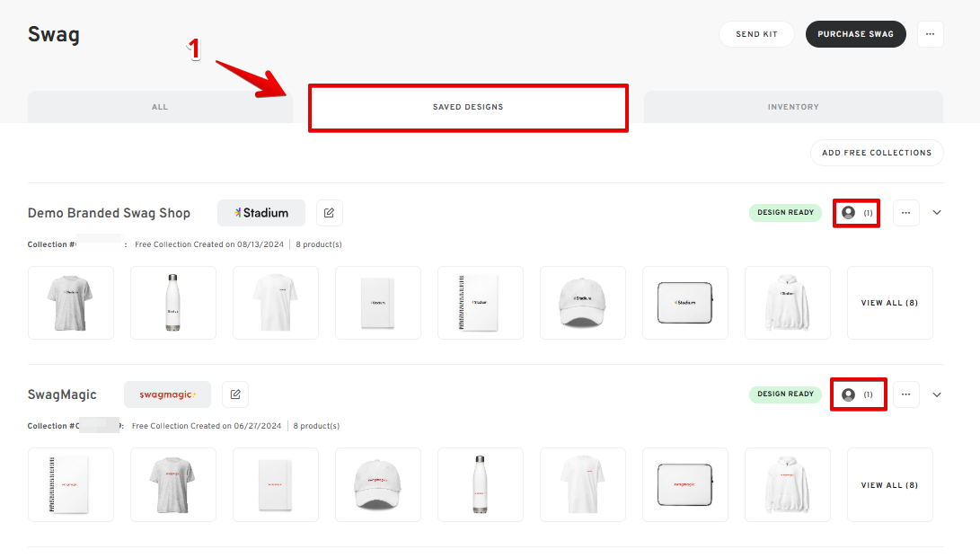This screenshot has height=558, width=980.
Task: Open the SwagMagic grey t-shirt thumbnail
Action: pyautogui.click(x=173, y=485)
